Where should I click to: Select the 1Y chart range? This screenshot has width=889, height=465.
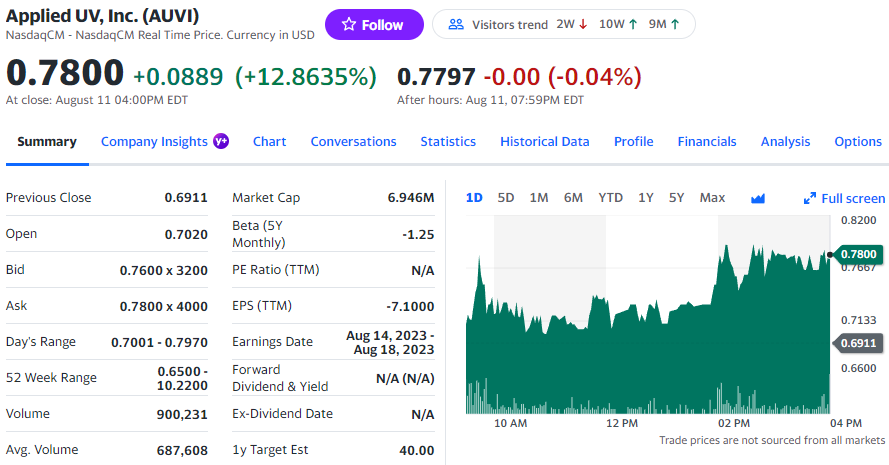pos(646,198)
